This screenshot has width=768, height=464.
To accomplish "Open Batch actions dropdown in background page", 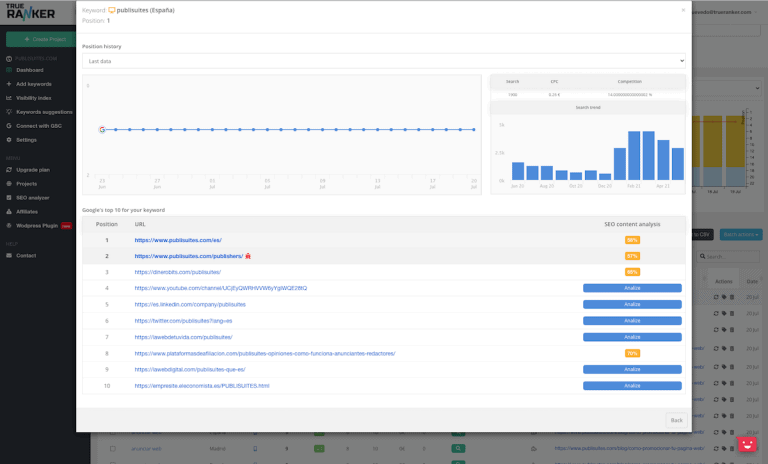I will coord(741,235).
